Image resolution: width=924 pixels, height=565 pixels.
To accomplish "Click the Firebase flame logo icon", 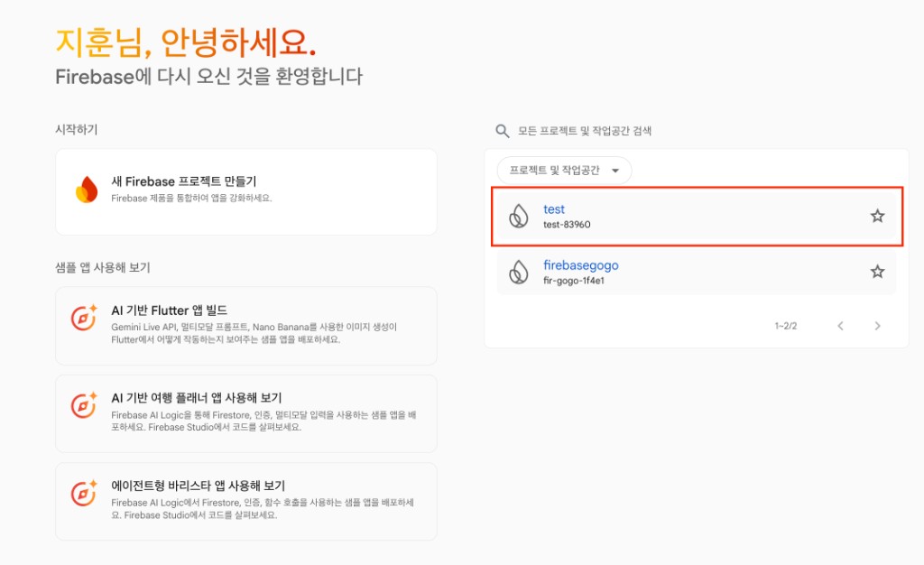I will coord(87,190).
